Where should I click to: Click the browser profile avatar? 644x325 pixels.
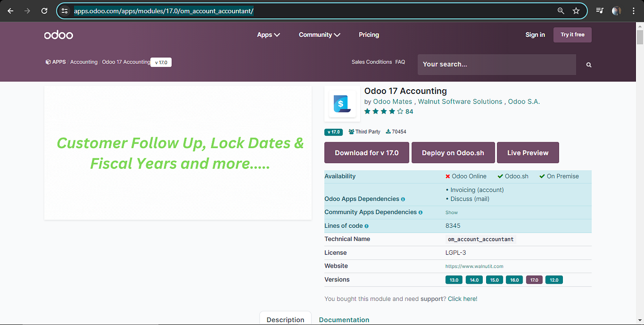click(x=616, y=10)
